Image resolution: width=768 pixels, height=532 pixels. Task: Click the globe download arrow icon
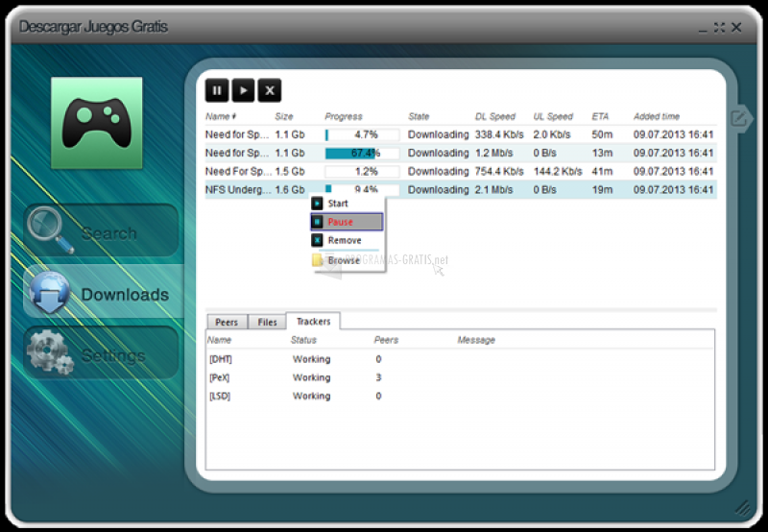[x=49, y=292]
